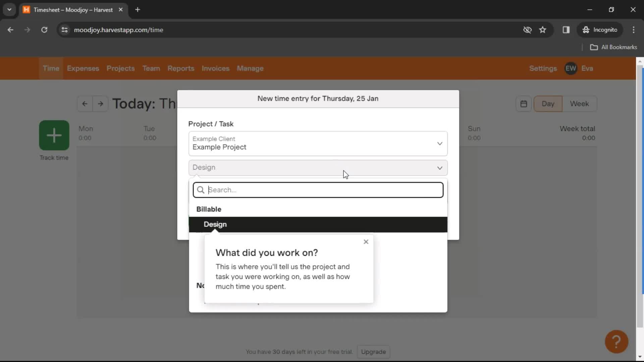Click the calendar picker icon
Screen dimensions: 644x362
pyautogui.click(x=524, y=104)
